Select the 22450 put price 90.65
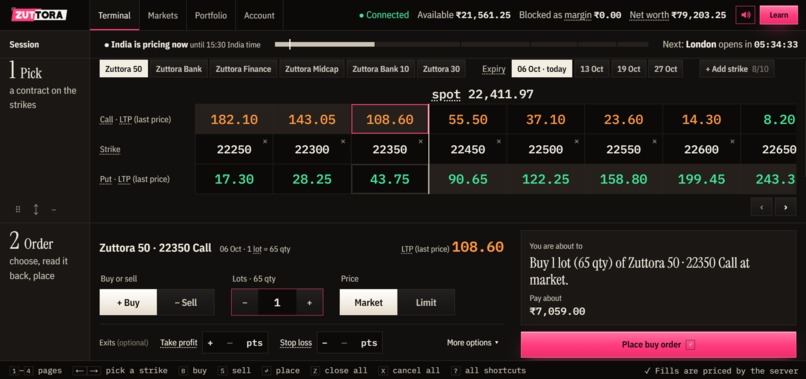 point(468,179)
